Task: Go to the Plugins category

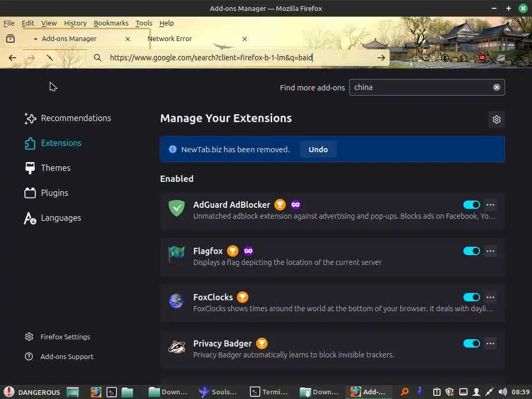Action: tap(46, 193)
